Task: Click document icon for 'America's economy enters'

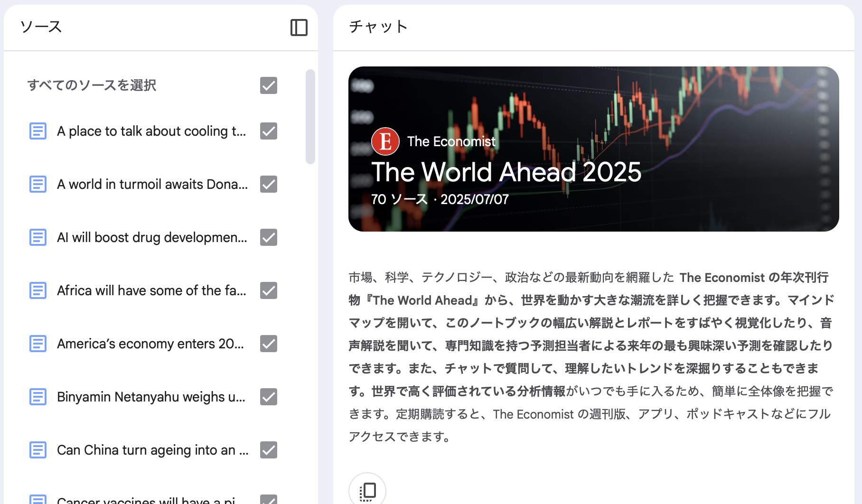Action: pos(38,344)
